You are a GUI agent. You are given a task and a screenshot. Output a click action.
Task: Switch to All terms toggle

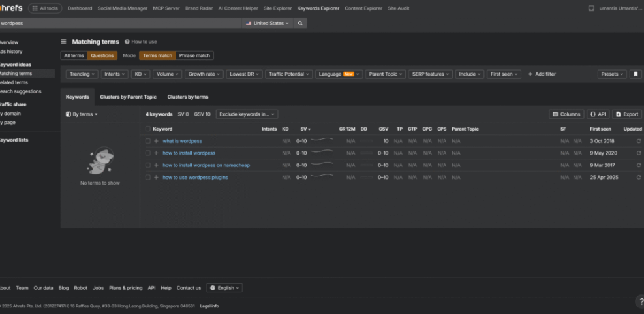point(74,55)
